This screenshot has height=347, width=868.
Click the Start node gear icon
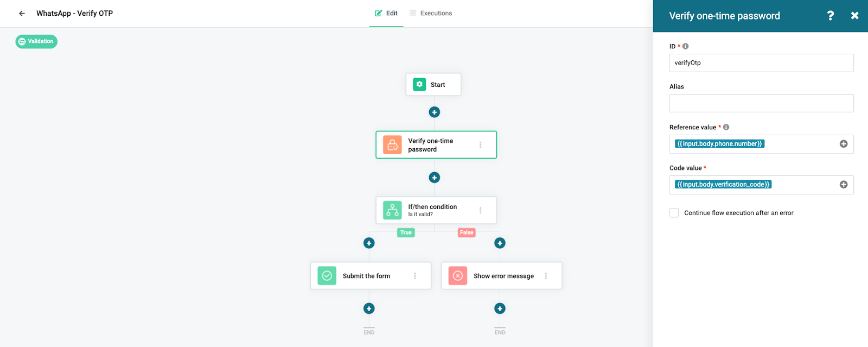[x=419, y=85]
